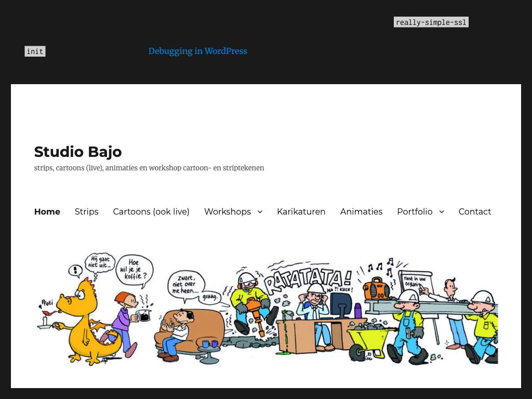532x399 pixels.
Task: Open the Debugging in WordPress link
Action: click(197, 51)
